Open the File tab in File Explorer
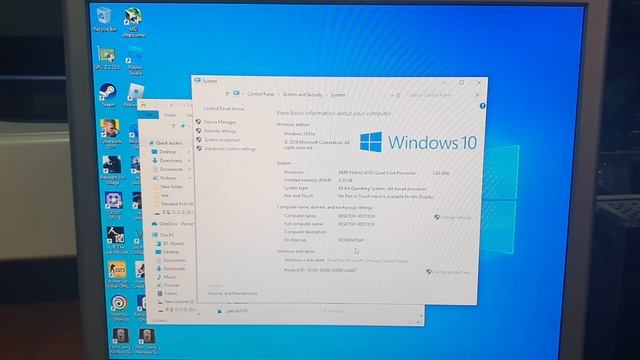The height and width of the screenshot is (360, 640). 148,115
